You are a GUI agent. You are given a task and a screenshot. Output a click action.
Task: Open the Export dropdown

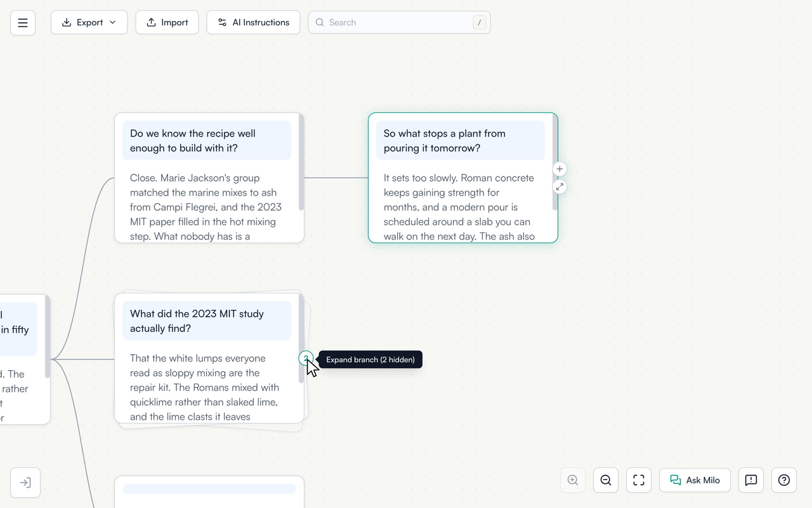point(89,22)
